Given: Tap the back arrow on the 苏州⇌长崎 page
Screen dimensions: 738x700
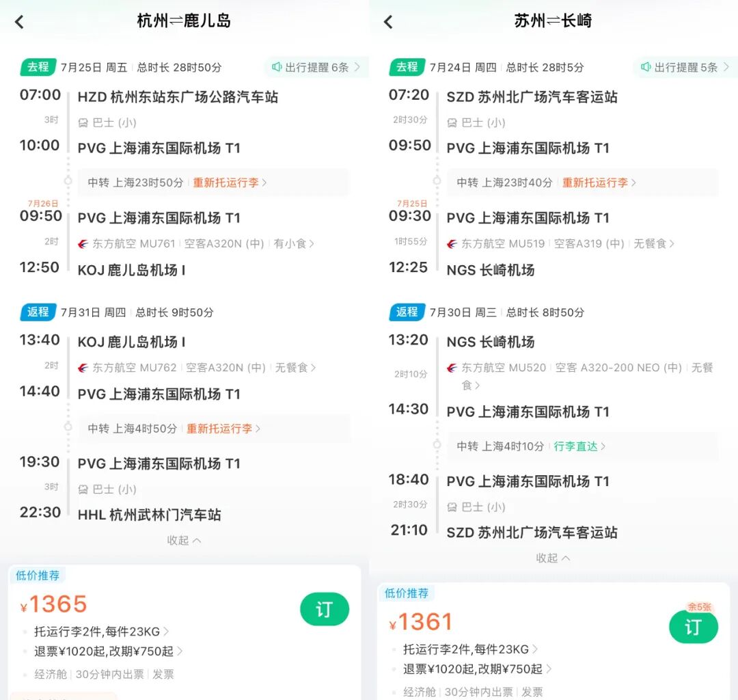Looking at the screenshot, I should tap(388, 21).
